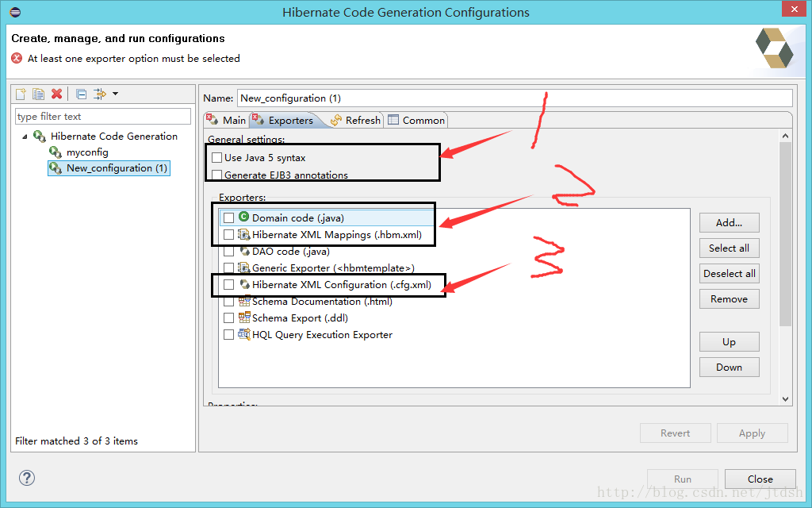Click the Eclipse icon in title bar
Screen dimensions: 812x508
pos(15,12)
